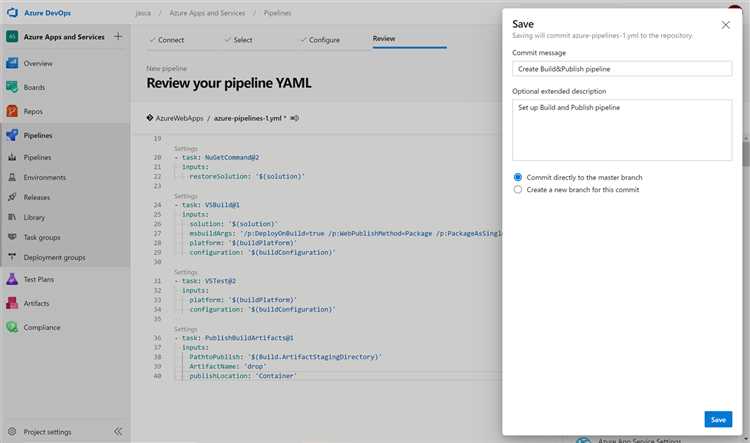Open the Environments icon
The height and width of the screenshot is (443, 750).
click(12, 177)
